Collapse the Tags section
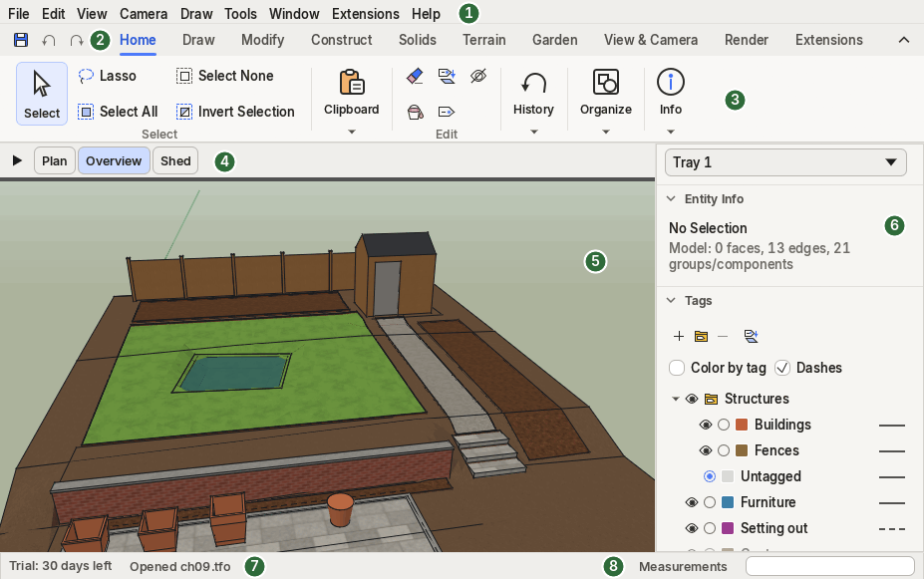This screenshot has height=579, width=924. point(671,300)
